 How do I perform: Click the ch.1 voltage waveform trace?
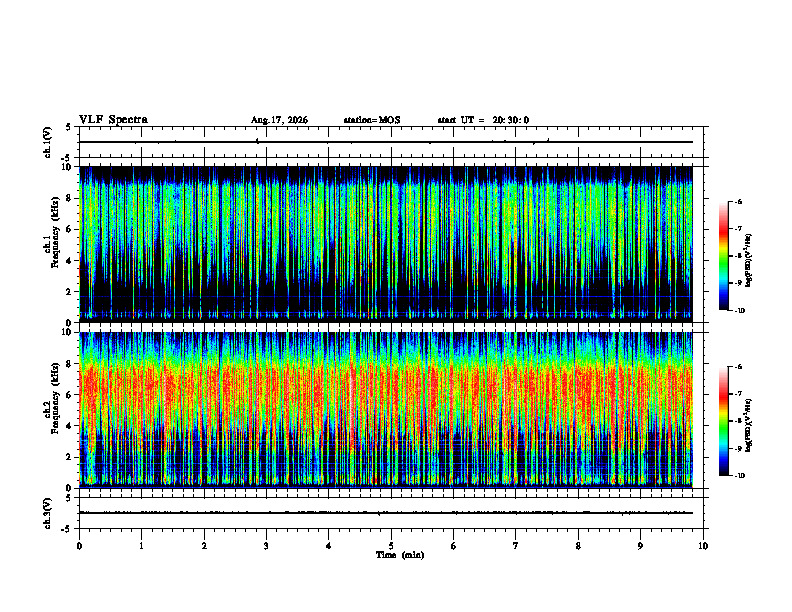point(386,142)
